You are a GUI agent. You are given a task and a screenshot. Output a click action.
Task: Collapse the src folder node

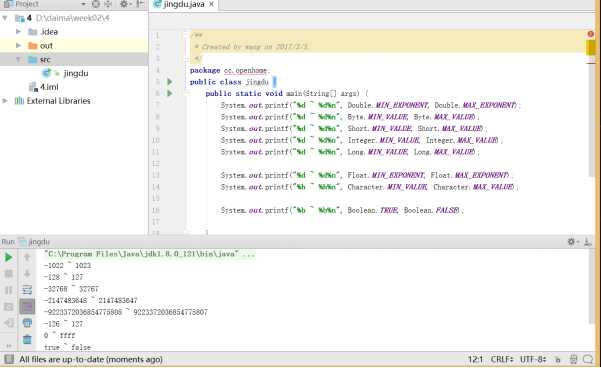pyautogui.click(x=18, y=59)
